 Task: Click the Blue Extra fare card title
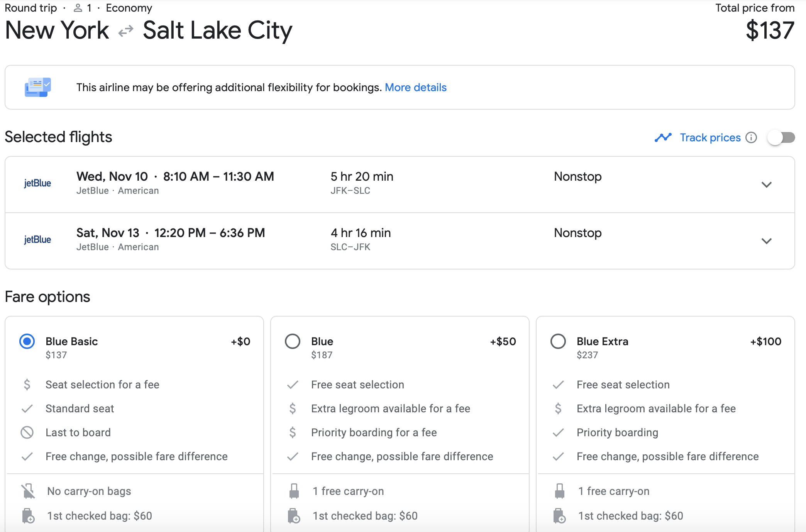[602, 341]
